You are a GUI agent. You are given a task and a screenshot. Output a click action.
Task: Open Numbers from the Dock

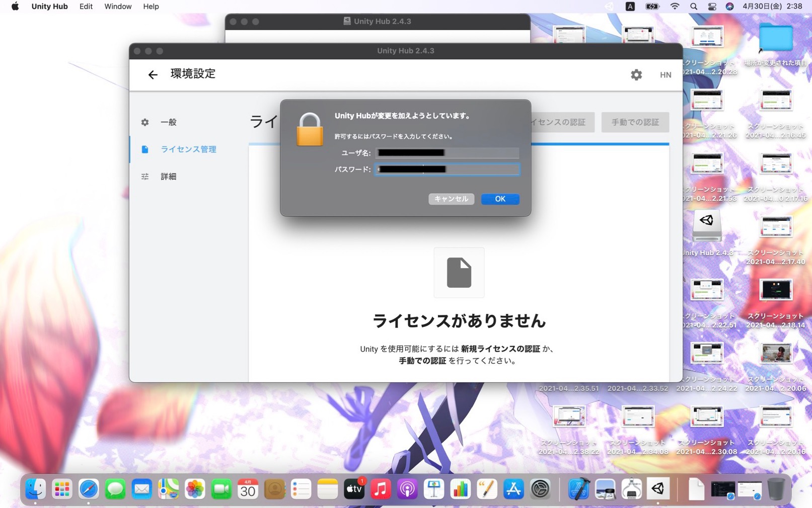[x=460, y=488]
